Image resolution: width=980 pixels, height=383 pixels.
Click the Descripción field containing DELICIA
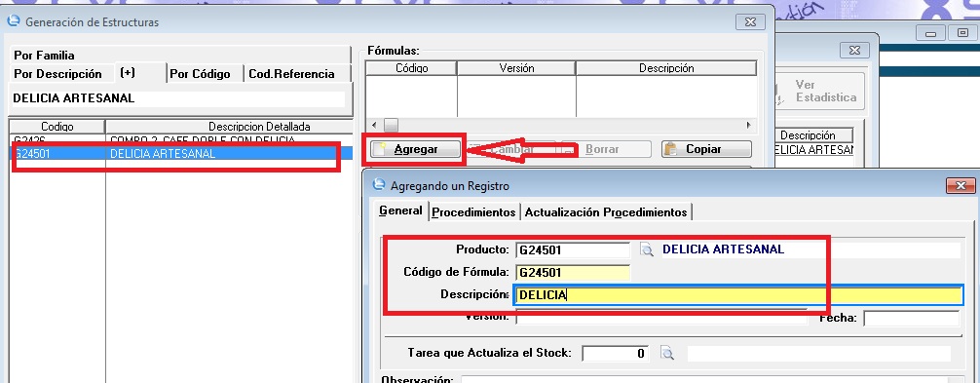pos(737,295)
